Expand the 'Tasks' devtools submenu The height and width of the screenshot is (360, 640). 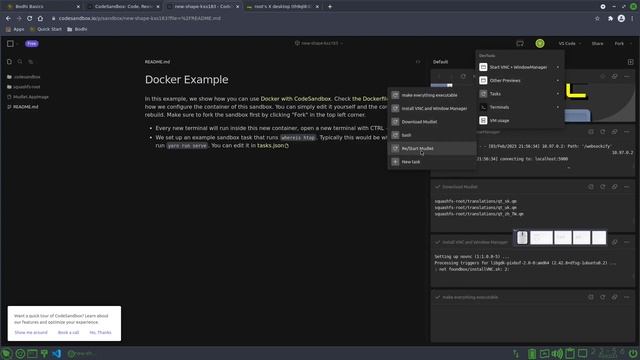point(520,94)
